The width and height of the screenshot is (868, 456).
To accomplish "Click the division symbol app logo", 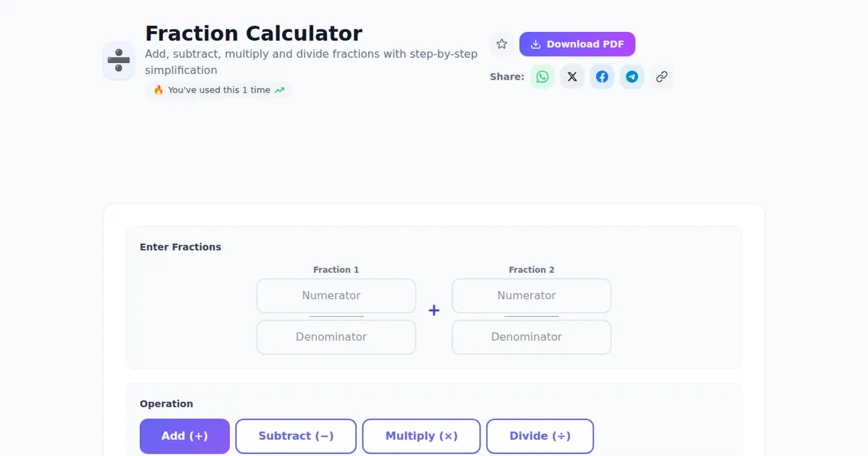I will pyautogui.click(x=119, y=60).
